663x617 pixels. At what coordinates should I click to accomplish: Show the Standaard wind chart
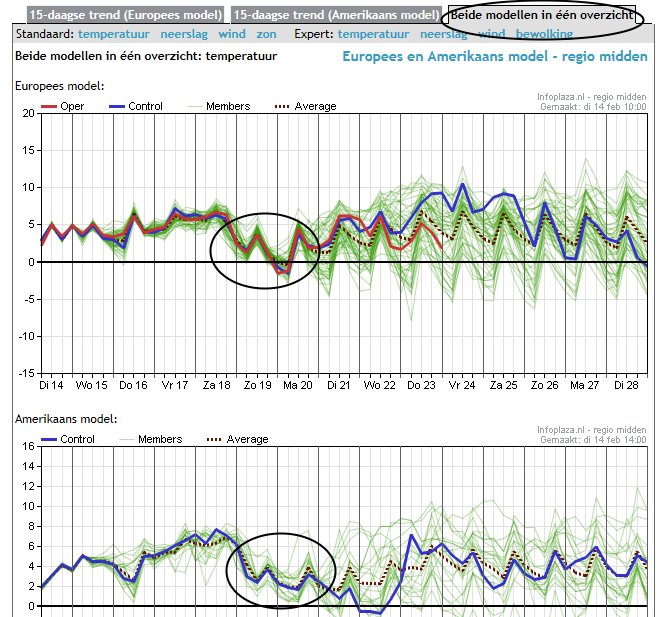click(231, 34)
